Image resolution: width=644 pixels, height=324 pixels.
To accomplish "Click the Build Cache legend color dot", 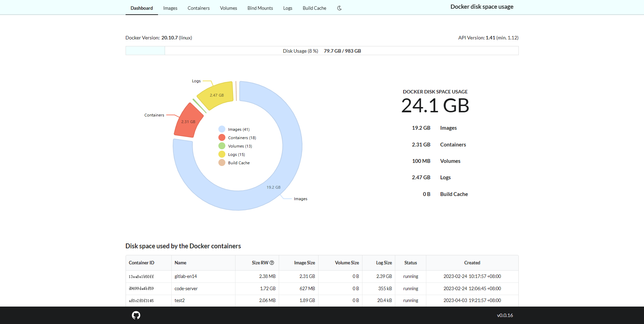I will pos(222,163).
